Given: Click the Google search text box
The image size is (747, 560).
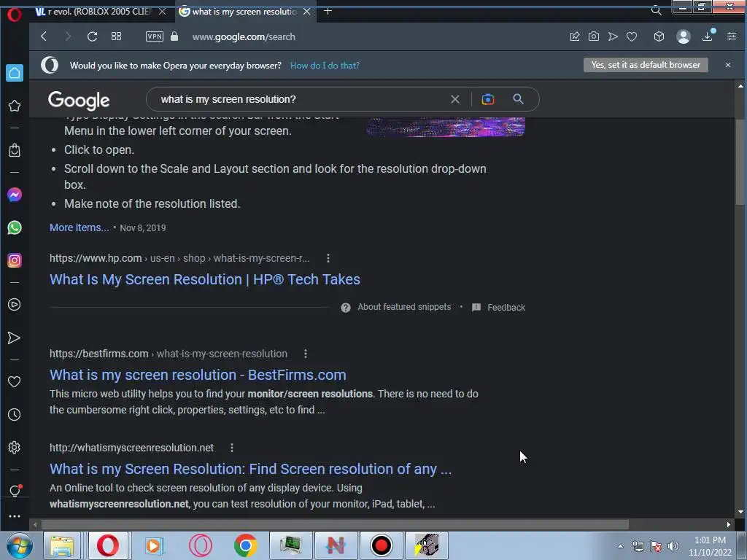Looking at the screenshot, I should [x=300, y=99].
